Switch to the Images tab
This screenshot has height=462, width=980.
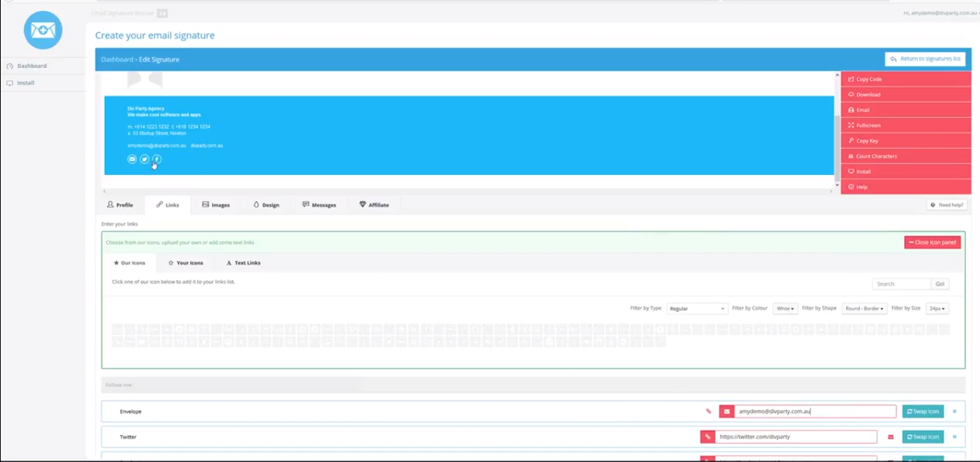[216, 205]
